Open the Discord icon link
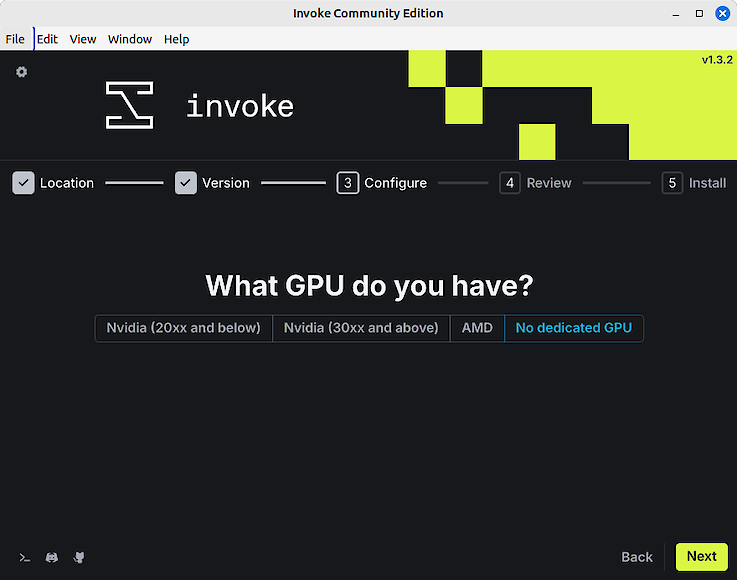 [x=52, y=557]
